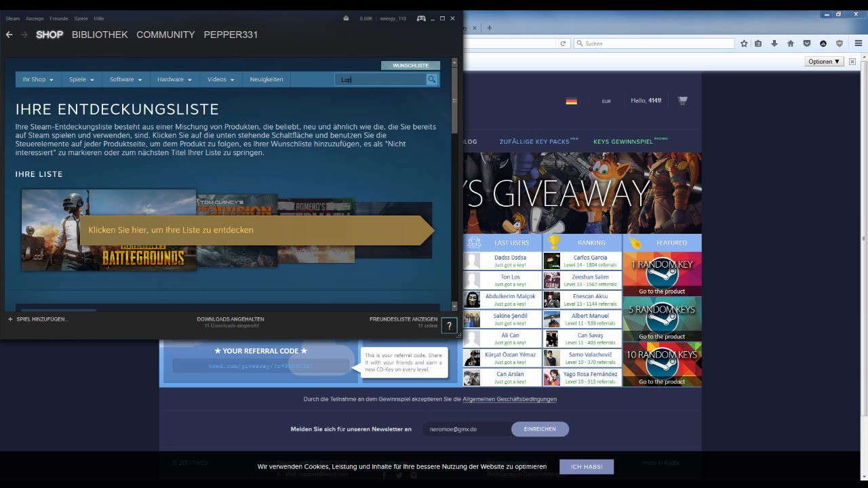The width and height of the screenshot is (868, 488).
Task: Open the Steam help question mark box
Action: click(449, 326)
